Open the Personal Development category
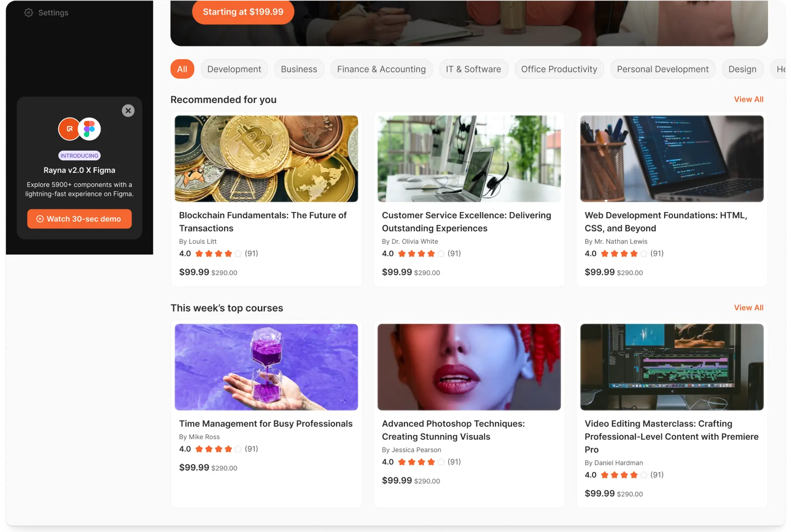Image resolution: width=791 pixels, height=532 pixels. pyautogui.click(x=662, y=69)
